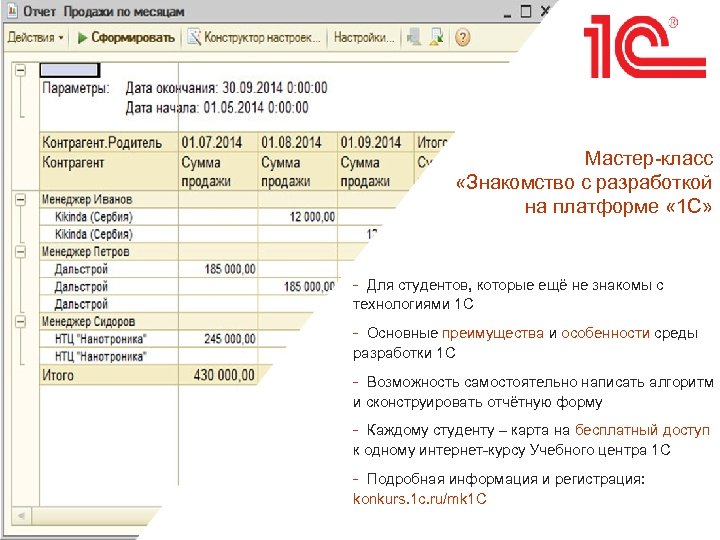Click the greyed print toolbar icon

414,37
